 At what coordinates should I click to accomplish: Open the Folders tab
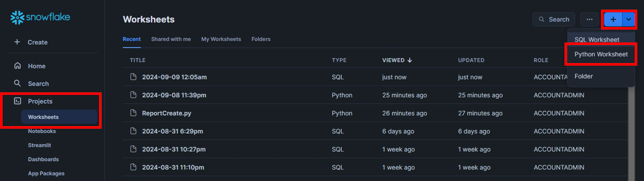(x=261, y=39)
